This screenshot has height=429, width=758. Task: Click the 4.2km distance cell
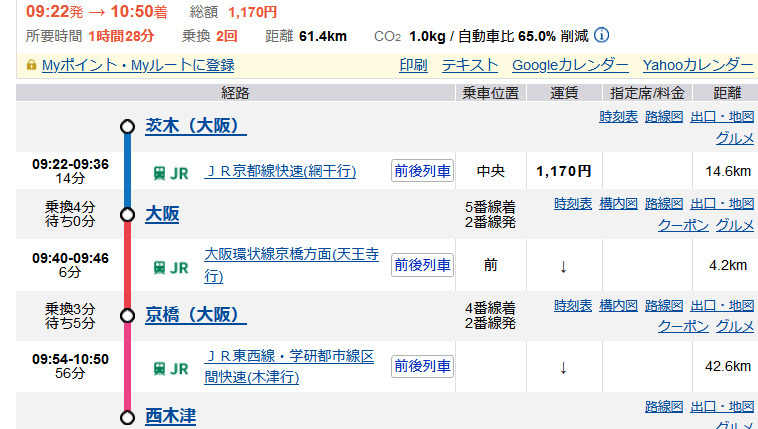click(x=728, y=266)
